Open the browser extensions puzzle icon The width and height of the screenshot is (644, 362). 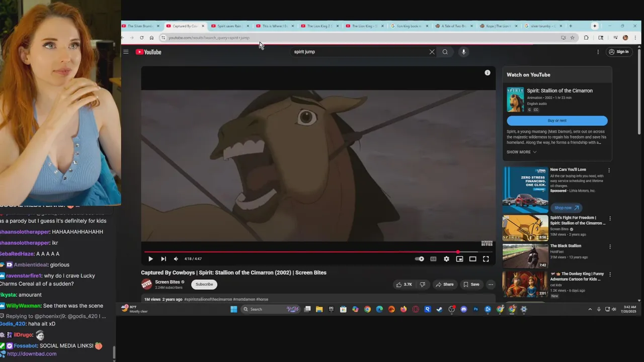[586, 38]
